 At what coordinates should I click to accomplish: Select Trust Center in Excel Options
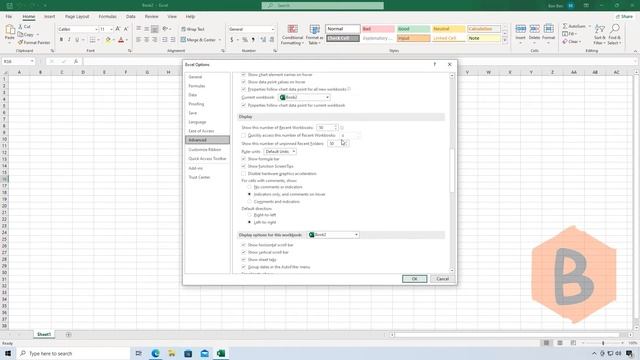pos(199,177)
